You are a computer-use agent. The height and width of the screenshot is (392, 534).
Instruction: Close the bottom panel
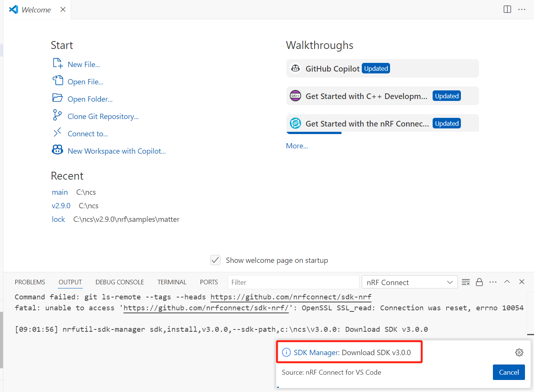click(522, 282)
